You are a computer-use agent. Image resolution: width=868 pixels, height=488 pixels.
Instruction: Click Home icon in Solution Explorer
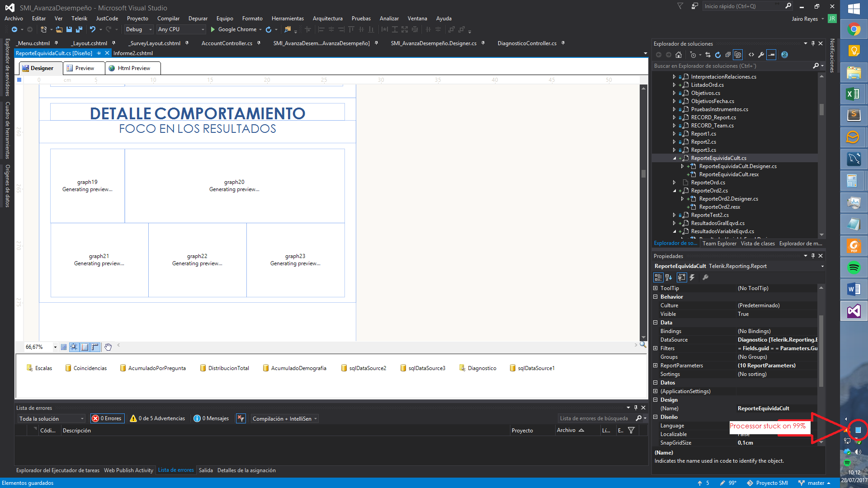tap(679, 55)
